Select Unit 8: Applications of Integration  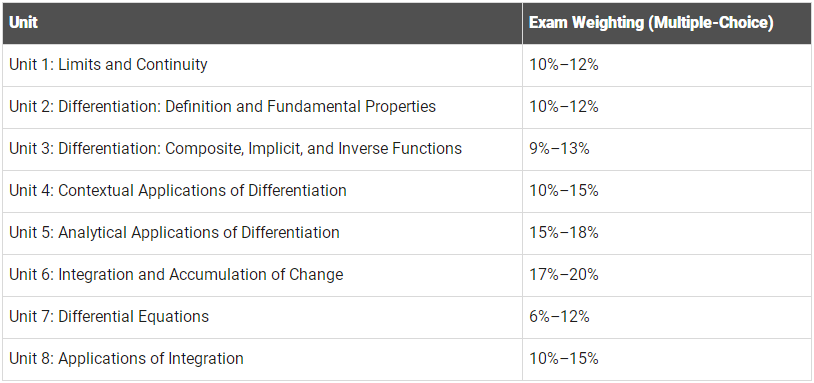click(126, 359)
